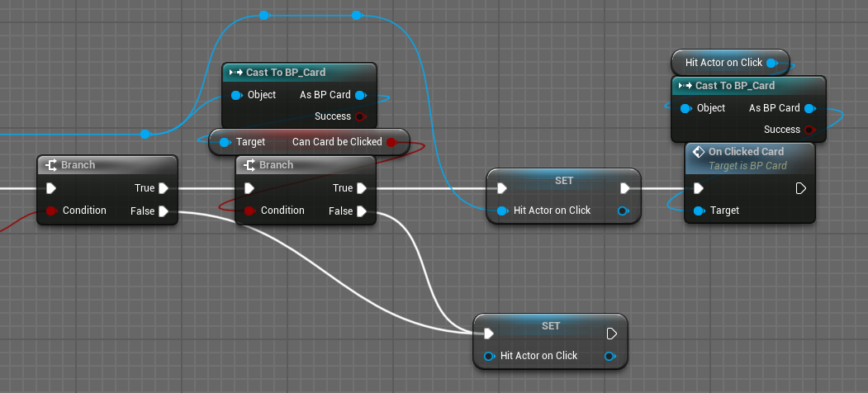
Task: Click the lower SET node title
Action: (550, 325)
